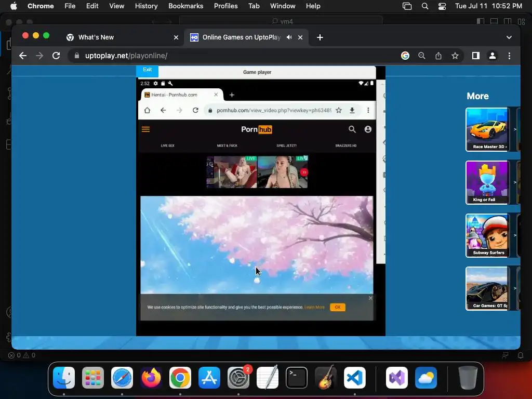Click the site search magnifier icon
Viewport: 532px width, 399px height.
coord(352,129)
